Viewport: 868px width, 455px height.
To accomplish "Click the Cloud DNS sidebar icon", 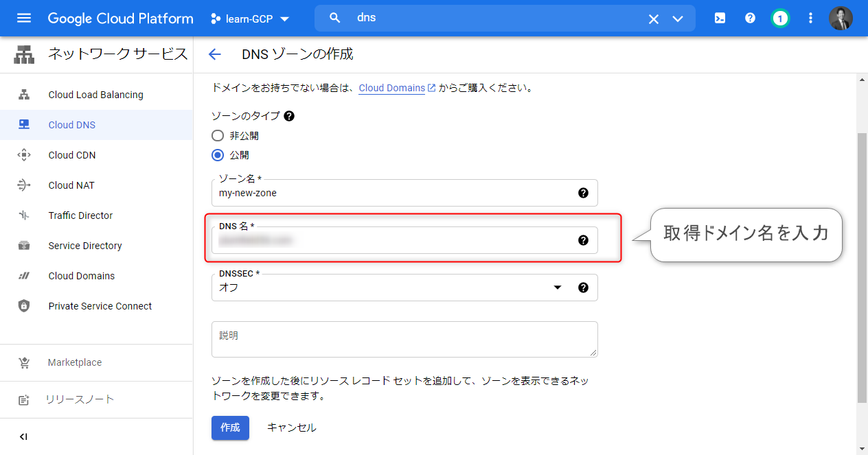I will pos(24,125).
